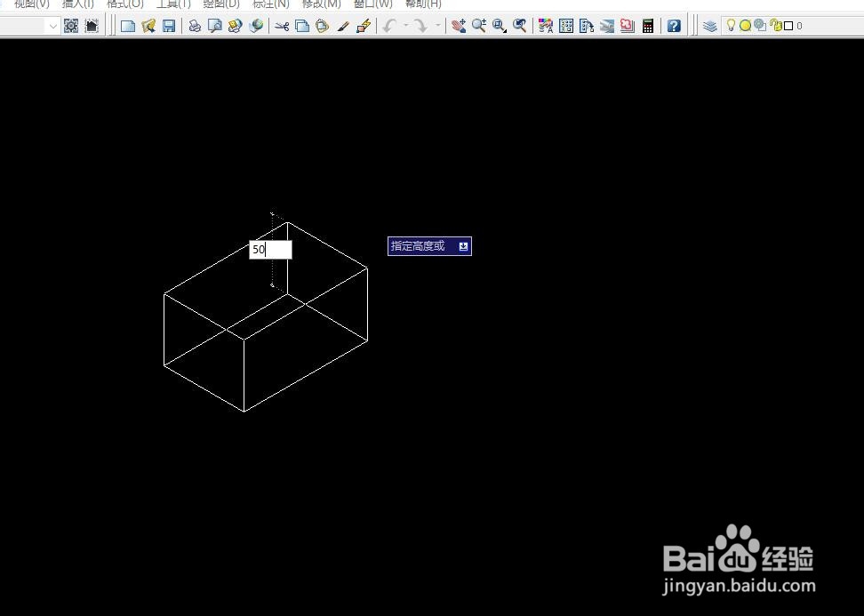Screen dimensions: 864x616
Task: Select the Pan realtime hand tool
Action: 458,26
